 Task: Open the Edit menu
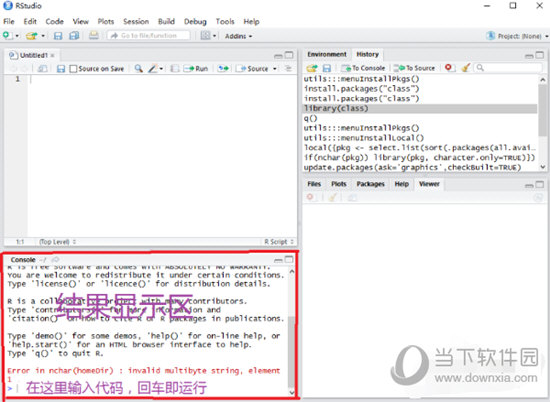30,21
